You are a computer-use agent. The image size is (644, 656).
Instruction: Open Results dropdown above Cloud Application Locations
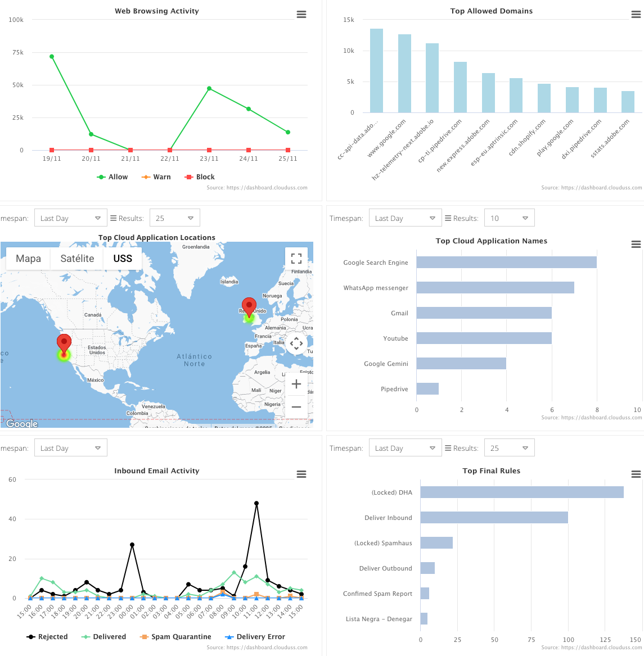click(174, 218)
